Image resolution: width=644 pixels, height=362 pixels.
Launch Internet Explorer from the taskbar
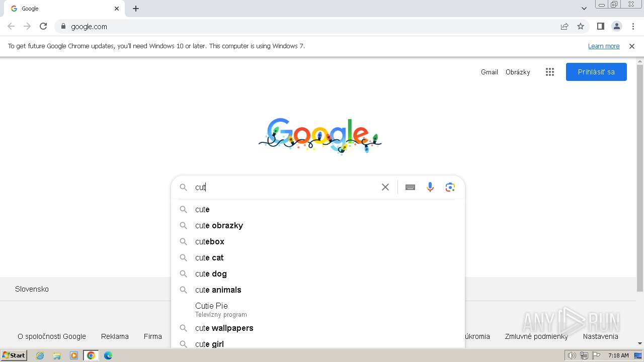point(40,355)
